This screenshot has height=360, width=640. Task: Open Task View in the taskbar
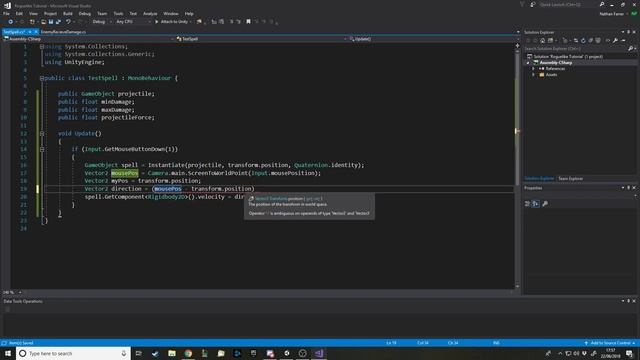click(x=139, y=353)
